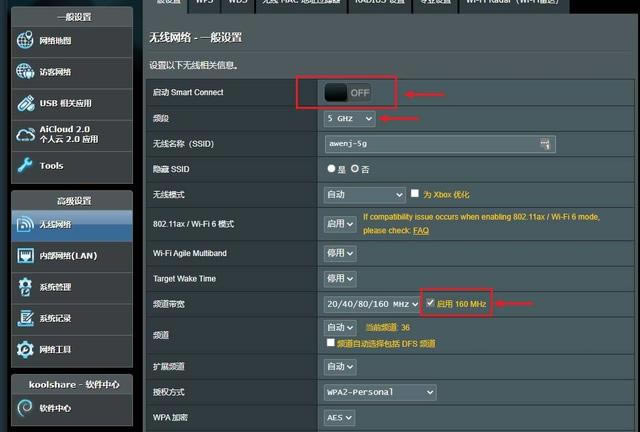Click the Tools wrench icon
Viewport: 640px width, 432px height.
[x=26, y=165]
